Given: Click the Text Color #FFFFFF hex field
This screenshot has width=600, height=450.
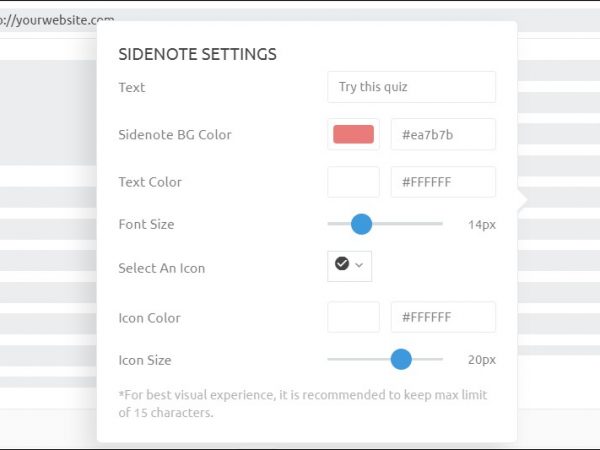Looking at the screenshot, I should tap(443, 182).
